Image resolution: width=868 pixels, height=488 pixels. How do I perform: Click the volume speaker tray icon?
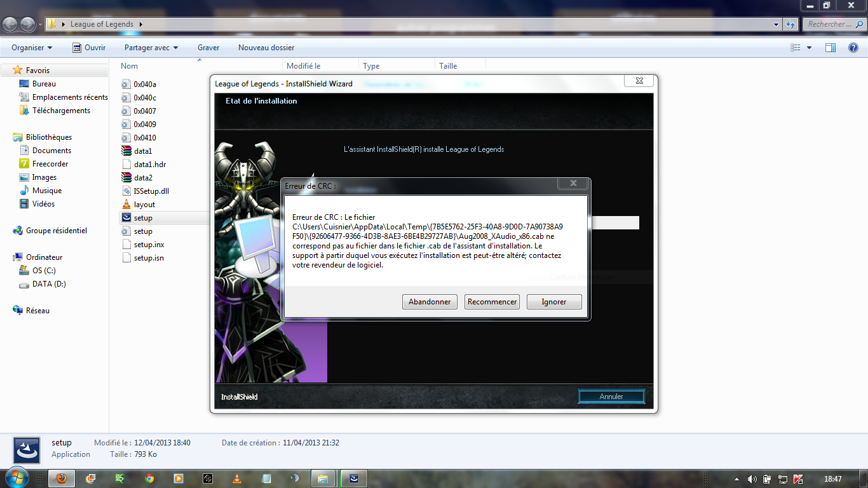[752, 479]
